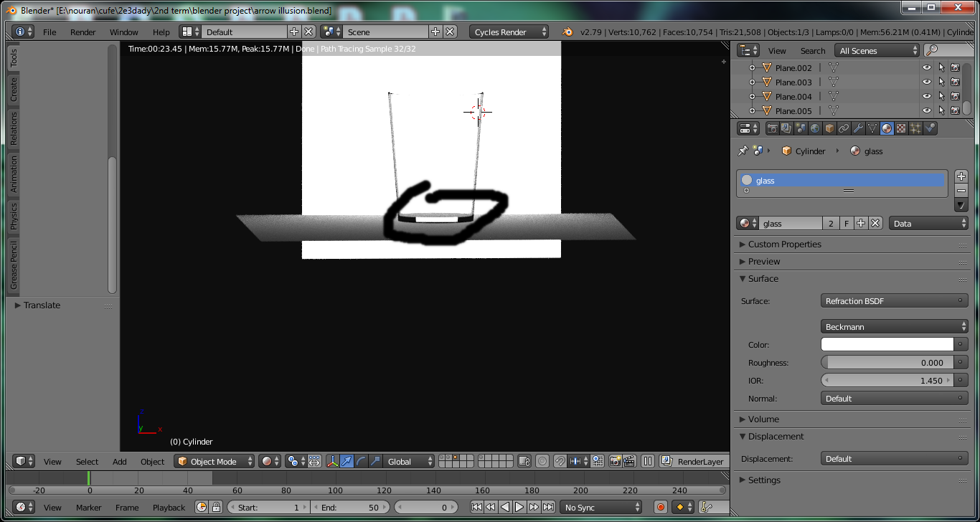This screenshot has height=522, width=980.
Task: Open the Object Mode dropdown
Action: click(x=215, y=461)
